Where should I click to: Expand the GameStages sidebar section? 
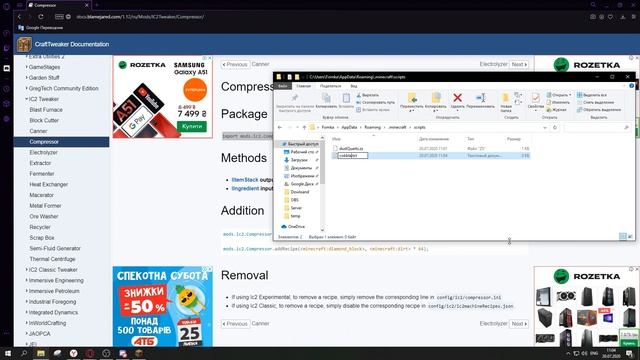pos(27,67)
